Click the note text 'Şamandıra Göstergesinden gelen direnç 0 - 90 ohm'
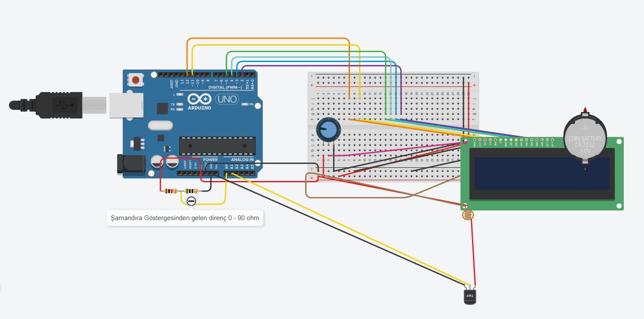Image resolution: width=644 pixels, height=319 pixels. pyautogui.click(x=185, y=218)
